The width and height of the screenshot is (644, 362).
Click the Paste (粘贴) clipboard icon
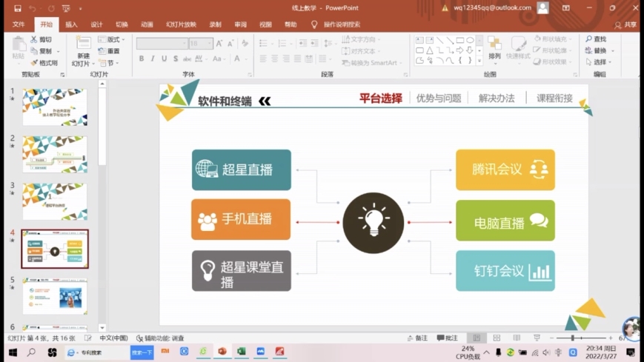(x=18, y=44)
